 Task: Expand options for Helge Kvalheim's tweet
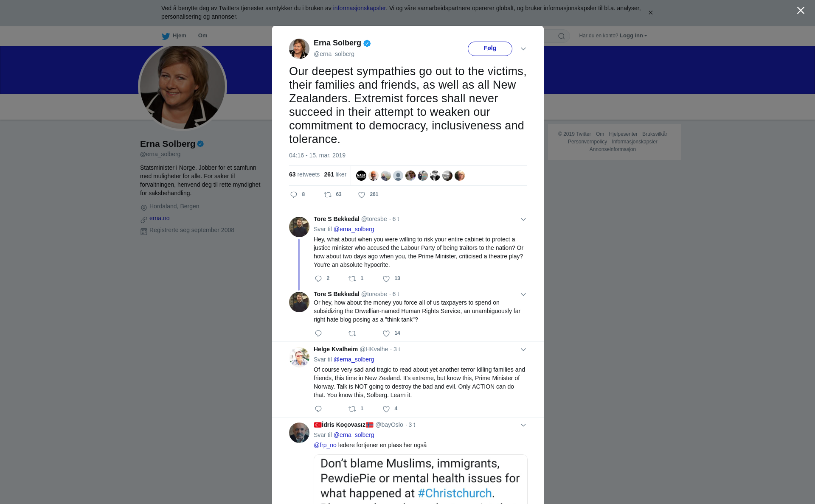click(523, 350)
